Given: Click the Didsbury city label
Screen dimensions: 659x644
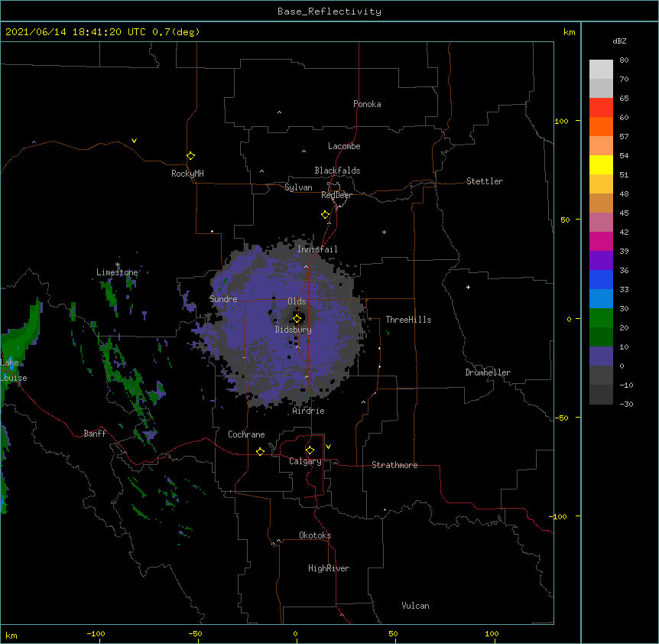Looking at the screenshot, I should (294, 330).
